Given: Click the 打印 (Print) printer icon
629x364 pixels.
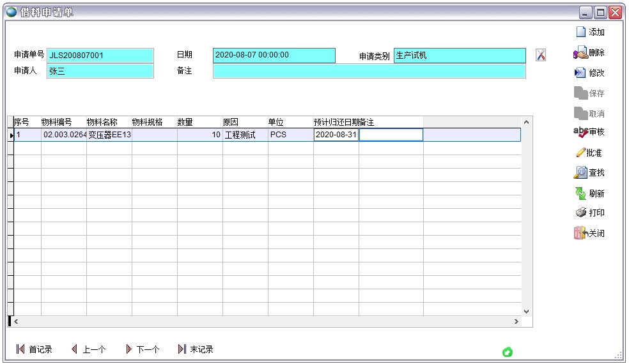Looking at the screenshot, I should 580,213.
